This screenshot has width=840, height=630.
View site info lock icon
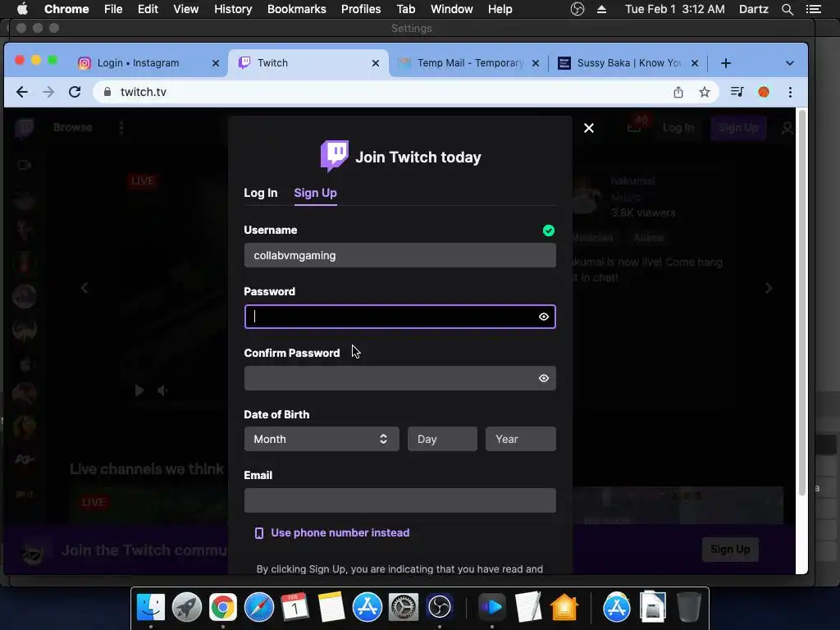[x=107, y=92]
